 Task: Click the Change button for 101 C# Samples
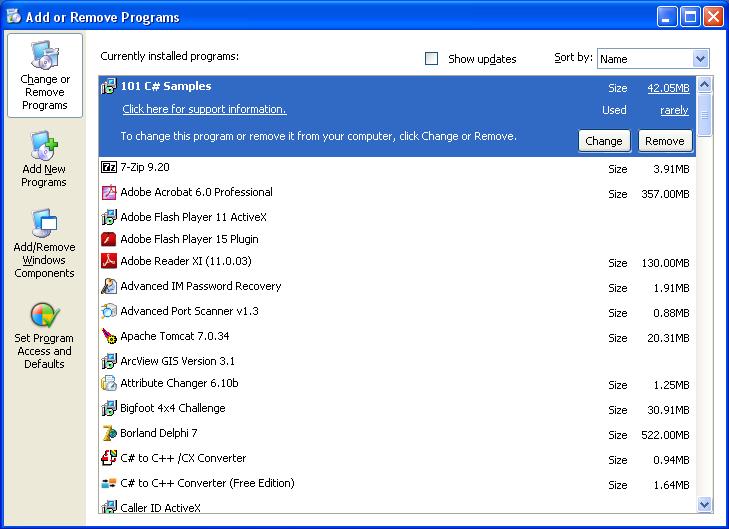tap(604, 141)
